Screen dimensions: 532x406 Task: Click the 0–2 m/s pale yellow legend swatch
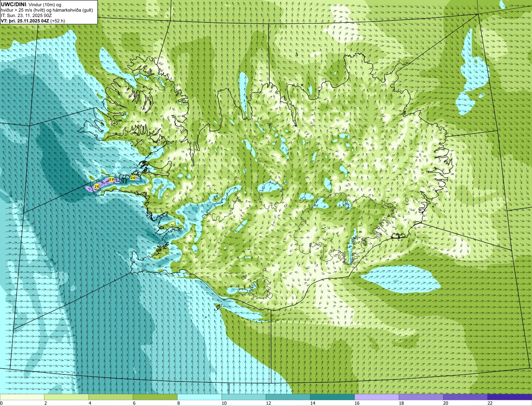pyautogui.click(x=22, y=397)
